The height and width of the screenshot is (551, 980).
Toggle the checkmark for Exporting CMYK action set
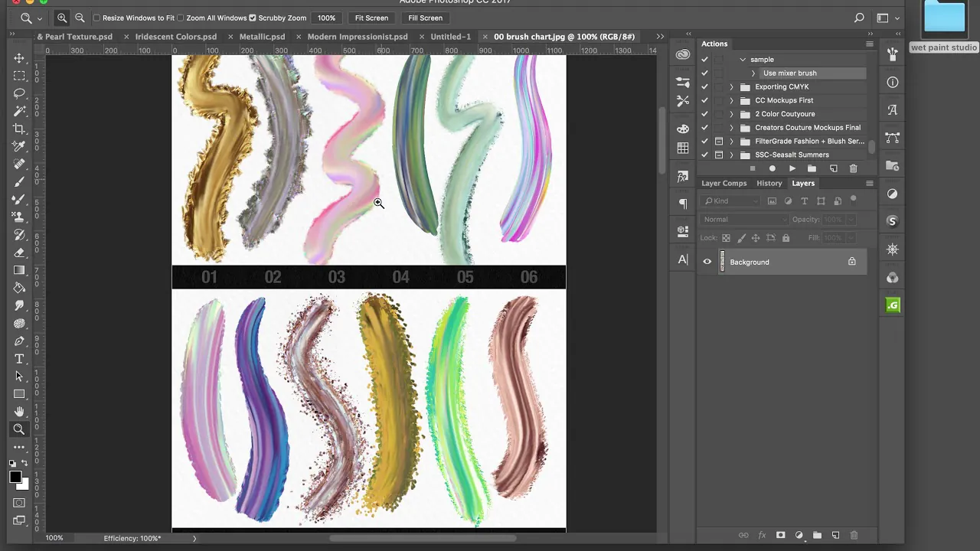point(704,86)
